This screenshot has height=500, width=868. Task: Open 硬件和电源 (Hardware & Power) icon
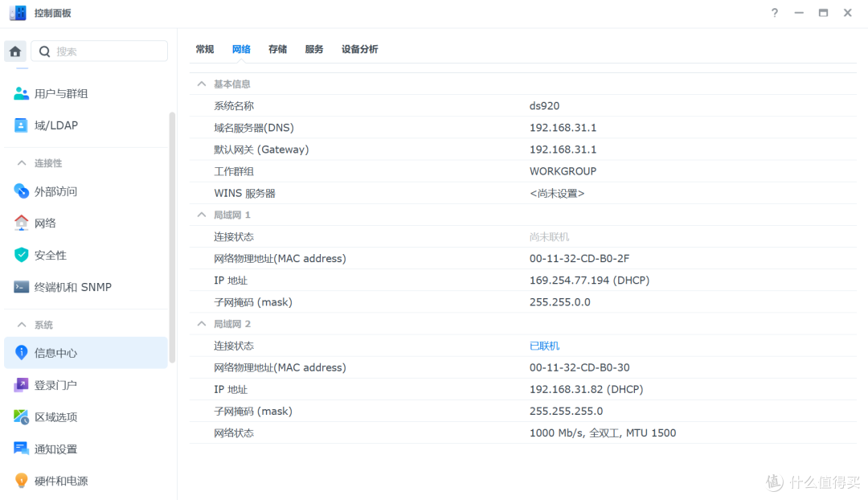point(20,480)
